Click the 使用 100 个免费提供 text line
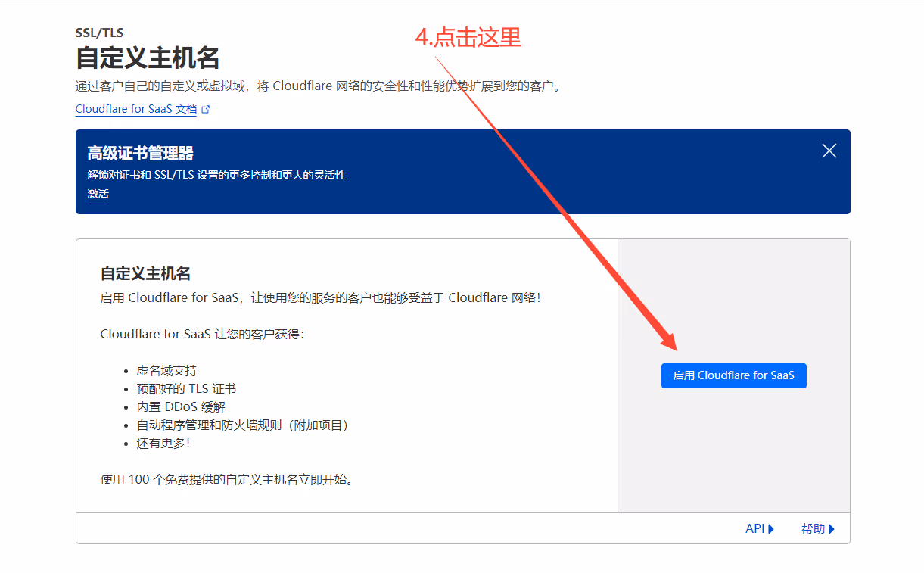This screenshot has height=573, width=924. [227, 480]
